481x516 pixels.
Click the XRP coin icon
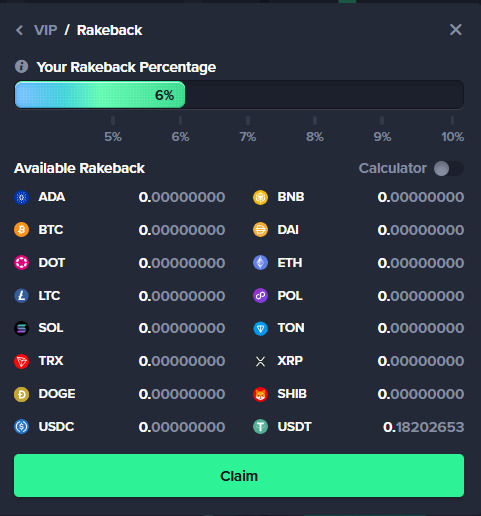coord(260,361)
